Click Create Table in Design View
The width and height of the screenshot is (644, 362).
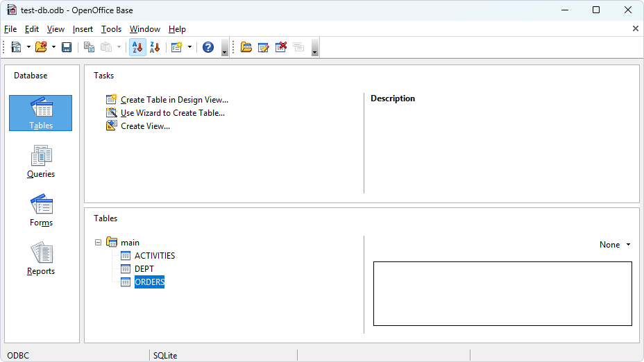click(x=175, y=100)
